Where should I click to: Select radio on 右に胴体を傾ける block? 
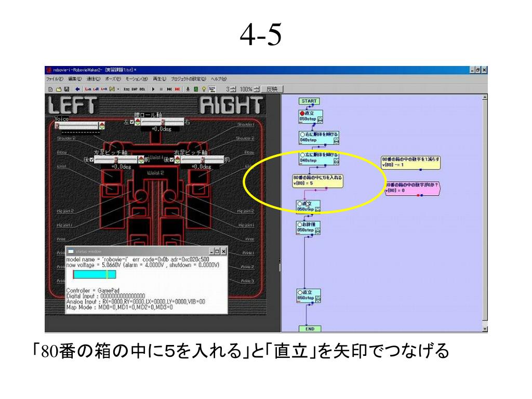point(302,135)
